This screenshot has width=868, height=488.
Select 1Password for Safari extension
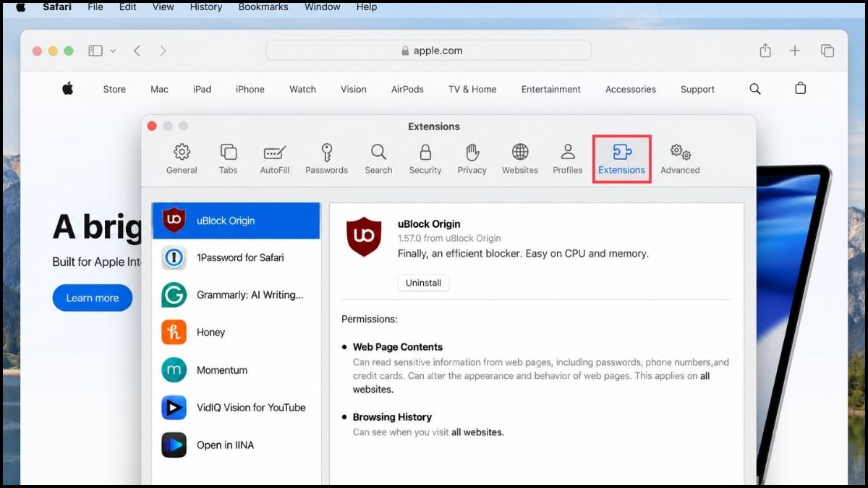236,257
